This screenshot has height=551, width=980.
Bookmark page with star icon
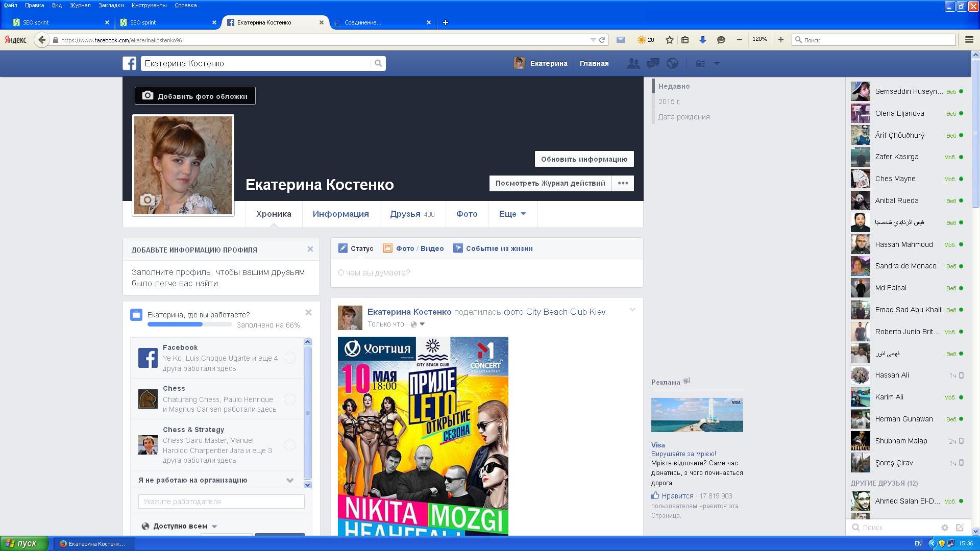click(670, 40)
